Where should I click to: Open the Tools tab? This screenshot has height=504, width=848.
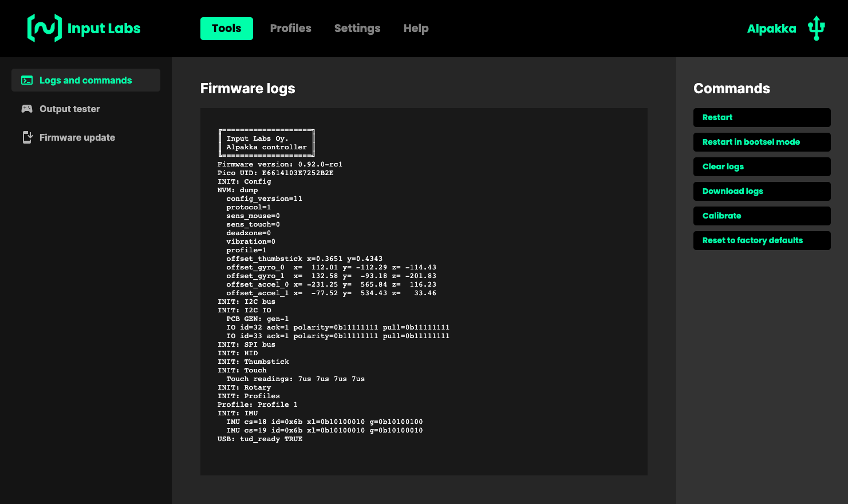226,29
